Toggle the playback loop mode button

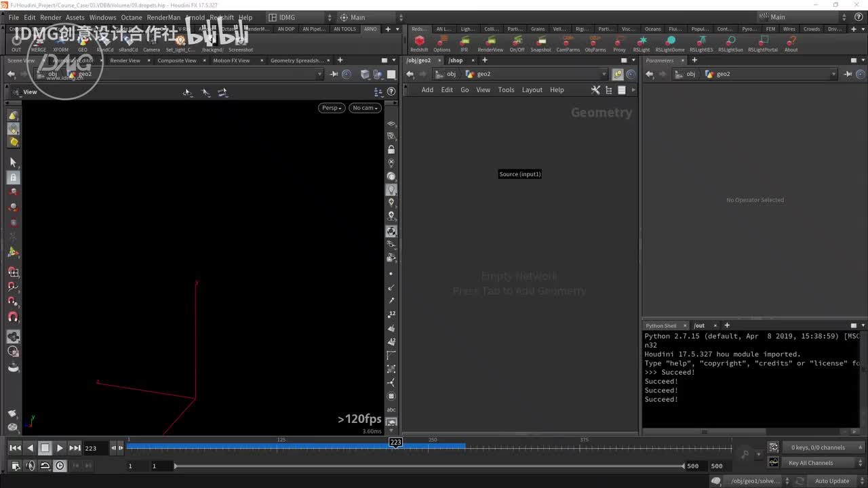(45, 466)
